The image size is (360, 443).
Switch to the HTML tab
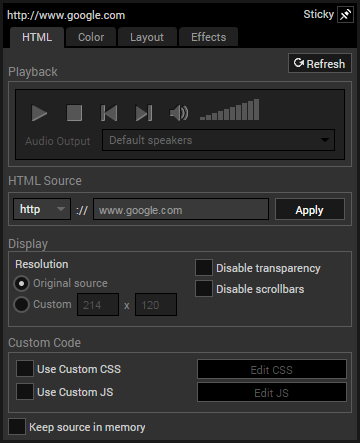[x=37, y=37]
